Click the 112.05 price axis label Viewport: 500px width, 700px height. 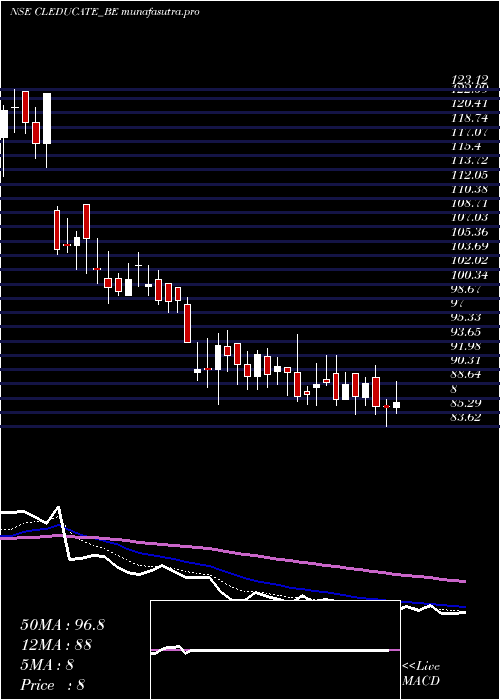(469, 175)
